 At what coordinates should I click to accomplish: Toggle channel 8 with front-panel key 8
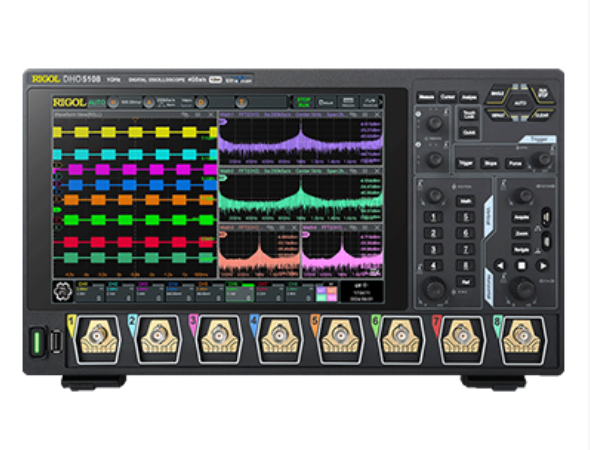click(465, 266)
